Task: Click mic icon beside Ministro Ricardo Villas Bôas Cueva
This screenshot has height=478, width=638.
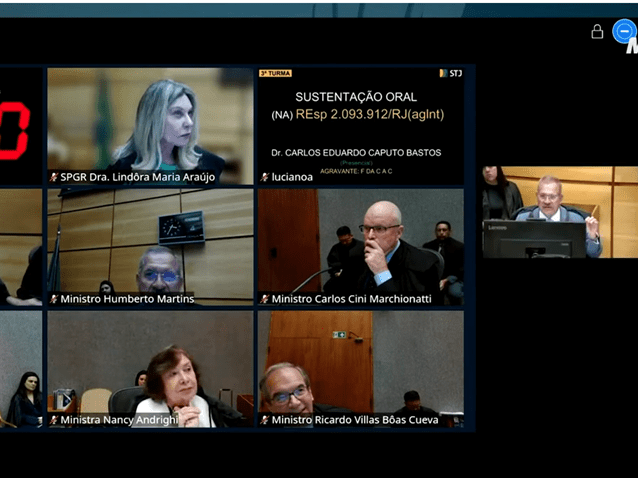Action: coord(264,421)
